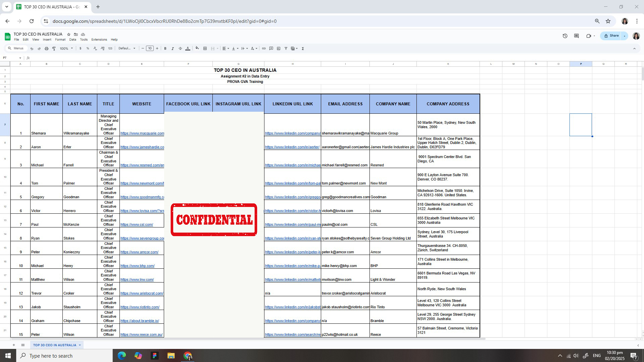Expand the Share options arrow
Screen dimensions: 644x362
point(625,36)
